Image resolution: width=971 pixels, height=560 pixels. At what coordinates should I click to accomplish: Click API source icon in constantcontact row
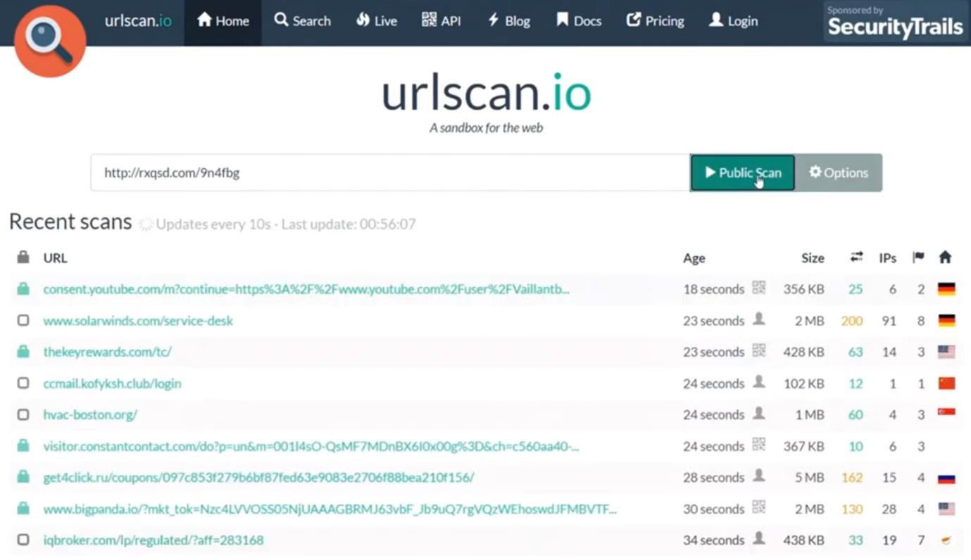pyautogui.click(x=758, y=445)
